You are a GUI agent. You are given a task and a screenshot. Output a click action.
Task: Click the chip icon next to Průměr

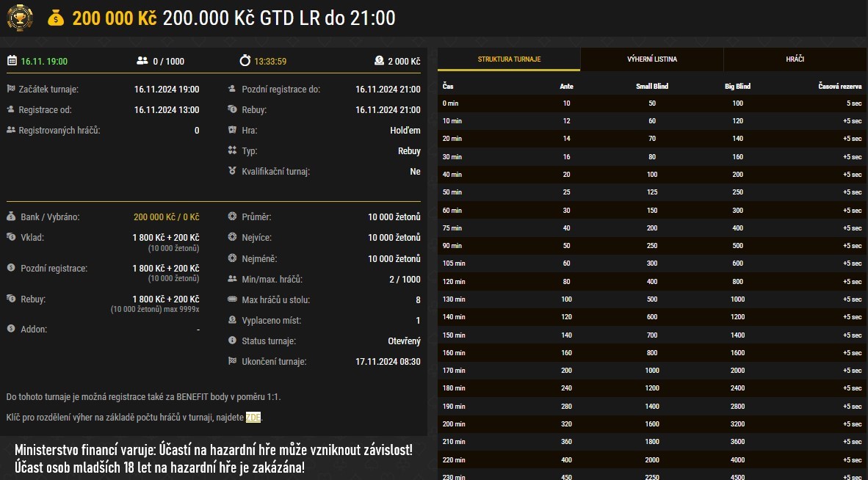(x=232, y=217)
